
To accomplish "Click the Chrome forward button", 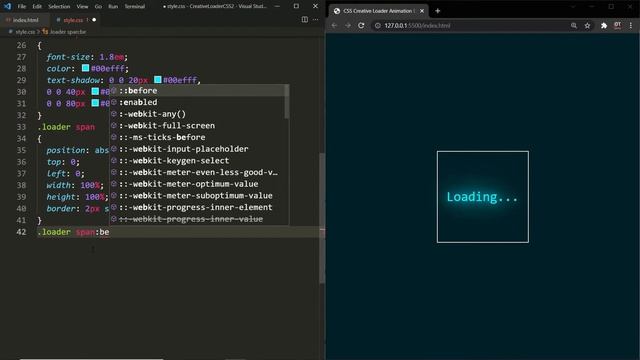I will tap(348, 25).
